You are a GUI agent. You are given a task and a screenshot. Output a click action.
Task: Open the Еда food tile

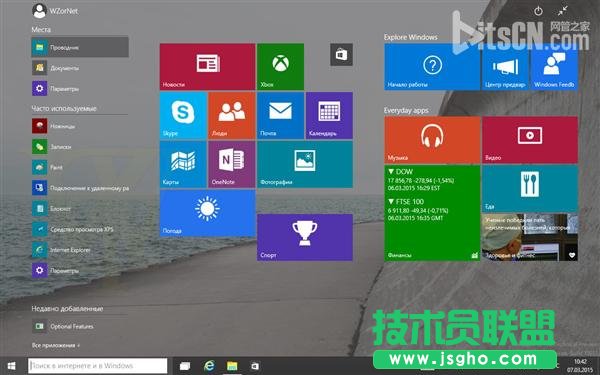[x=530, y=189]
